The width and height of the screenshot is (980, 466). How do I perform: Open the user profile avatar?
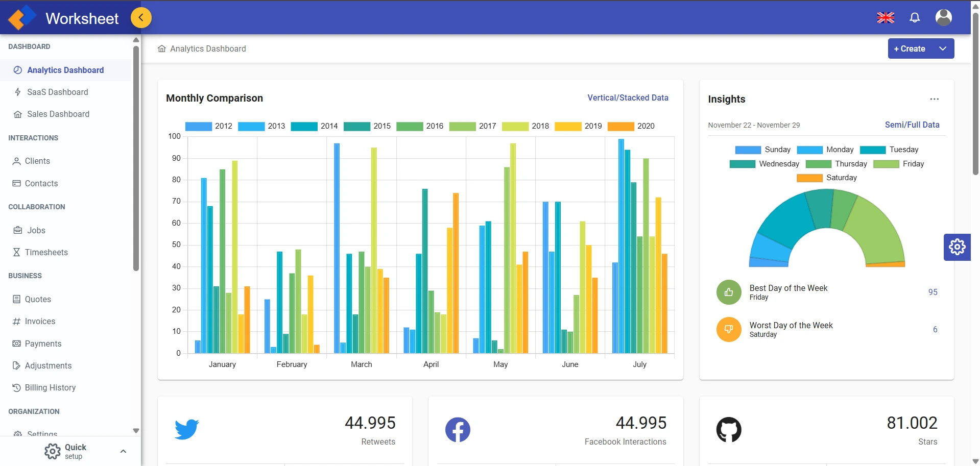(943, 17)
